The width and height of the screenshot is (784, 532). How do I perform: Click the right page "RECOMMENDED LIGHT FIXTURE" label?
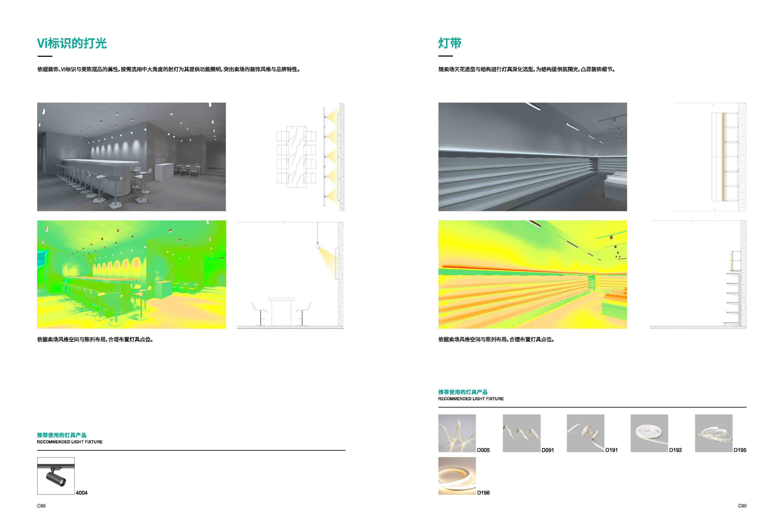coord(471,399)
